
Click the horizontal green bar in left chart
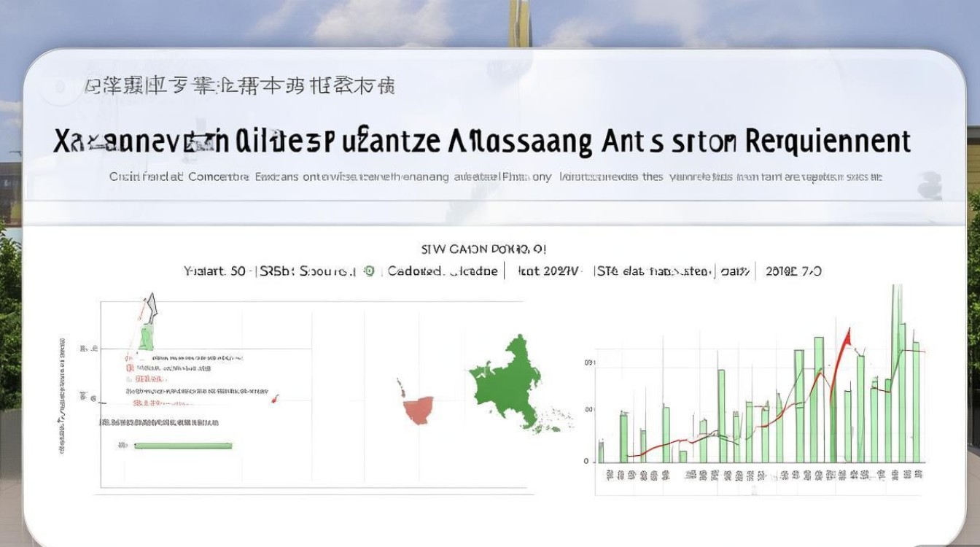(x=183, y=445)
